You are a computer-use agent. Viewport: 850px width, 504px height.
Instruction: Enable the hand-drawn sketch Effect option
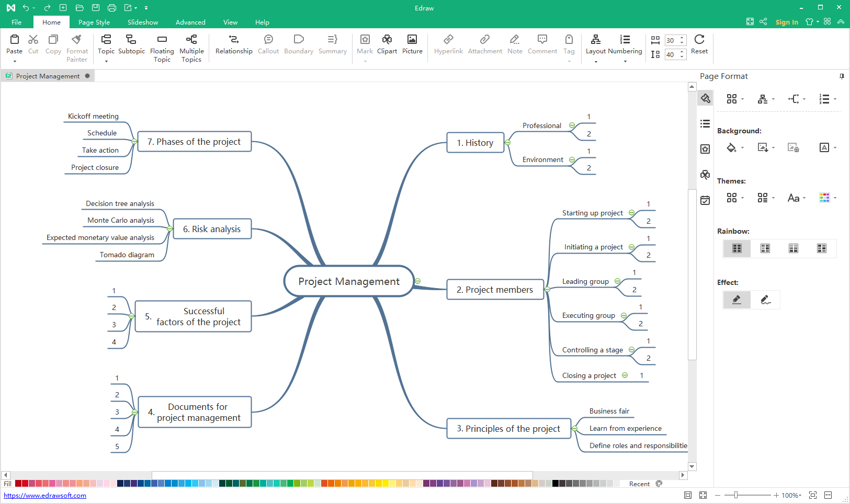pos(765,300)
